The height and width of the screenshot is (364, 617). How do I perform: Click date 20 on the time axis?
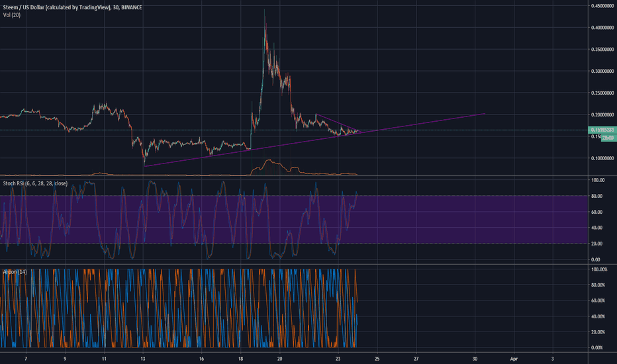click(279, 359)
